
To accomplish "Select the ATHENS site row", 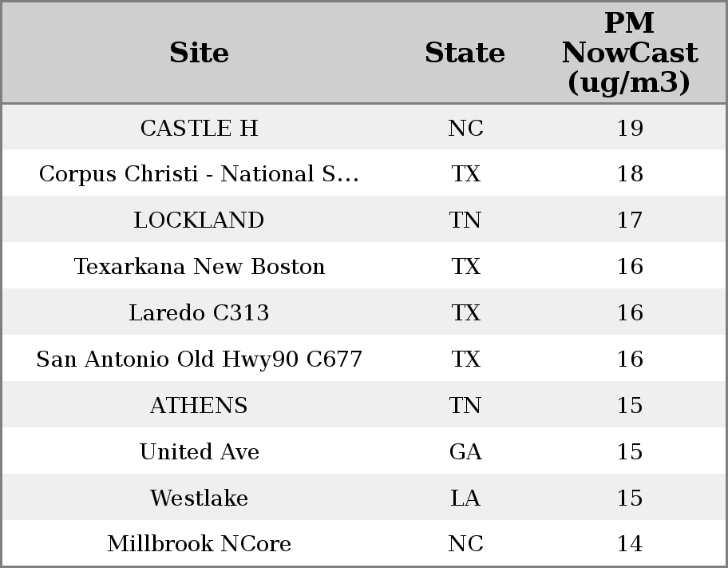I will pos(364,405).
